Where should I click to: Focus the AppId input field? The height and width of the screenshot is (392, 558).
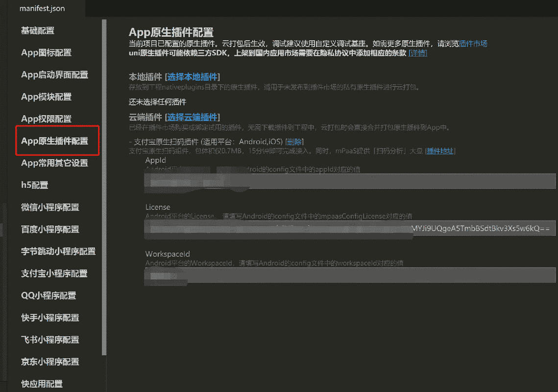[350, 182]
